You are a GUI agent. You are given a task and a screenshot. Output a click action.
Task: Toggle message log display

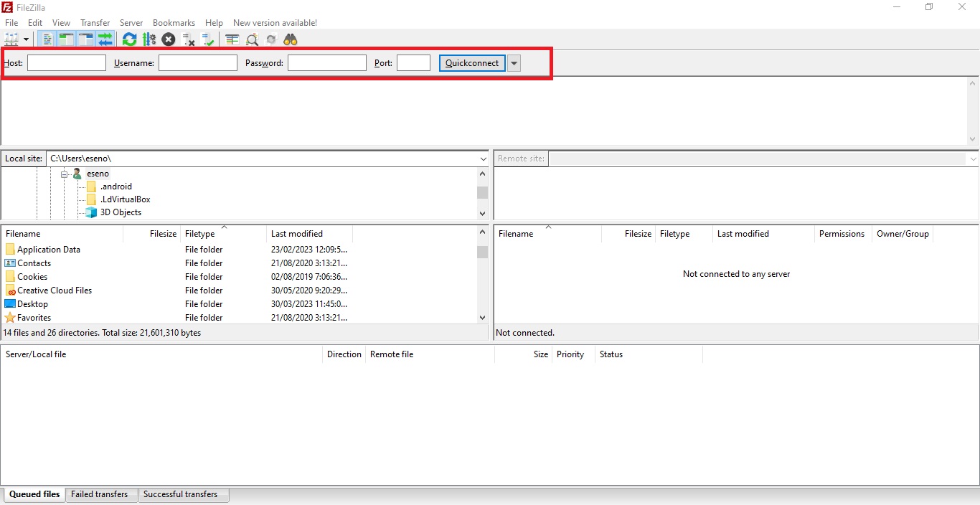(47, 39)
